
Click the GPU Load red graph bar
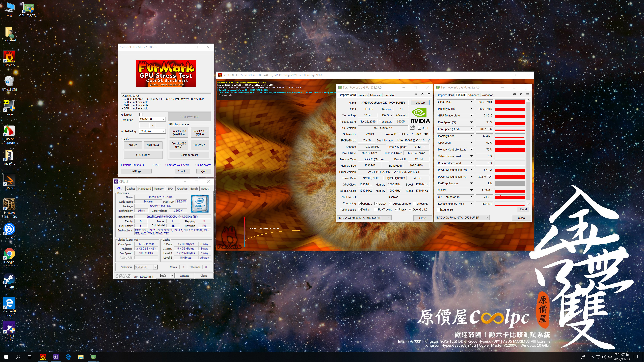click(509, 143)
